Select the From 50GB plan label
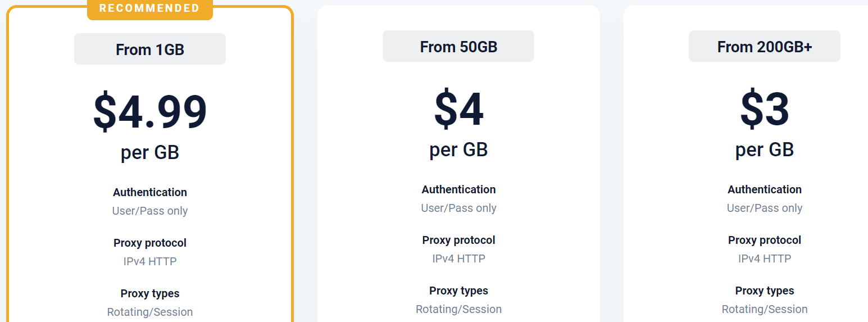Viewport: 868px width, 322px height. 458,47
